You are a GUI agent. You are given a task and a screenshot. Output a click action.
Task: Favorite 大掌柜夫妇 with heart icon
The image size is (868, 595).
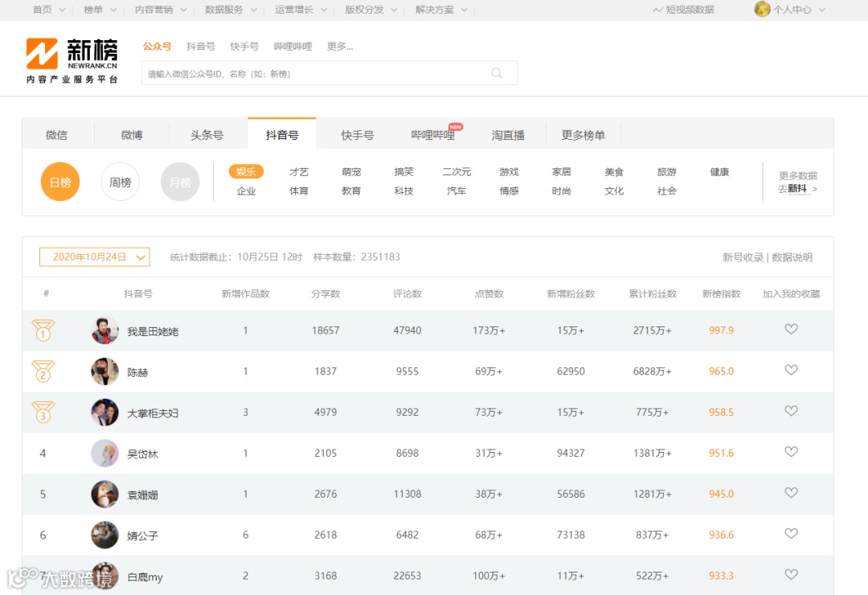point(791,411)
